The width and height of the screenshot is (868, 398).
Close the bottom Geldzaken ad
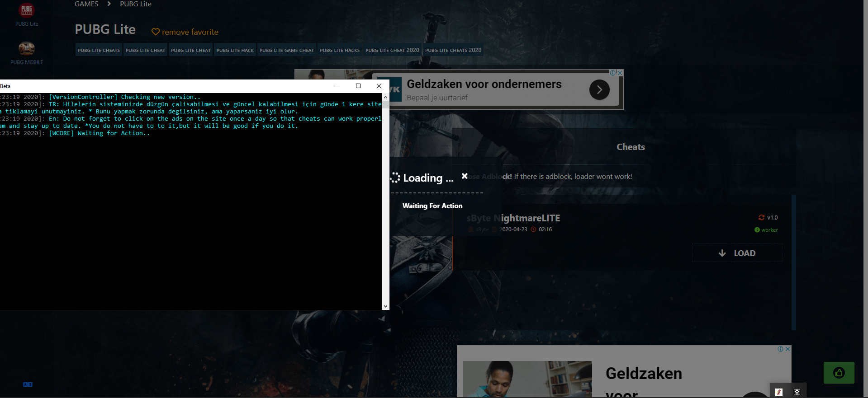point(787,349)
